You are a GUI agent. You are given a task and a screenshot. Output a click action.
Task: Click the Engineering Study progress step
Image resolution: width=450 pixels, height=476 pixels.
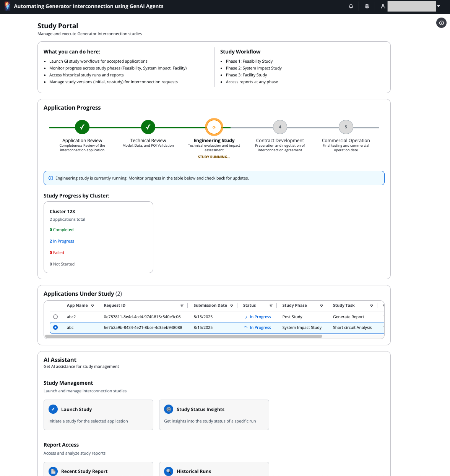(214, 127)
